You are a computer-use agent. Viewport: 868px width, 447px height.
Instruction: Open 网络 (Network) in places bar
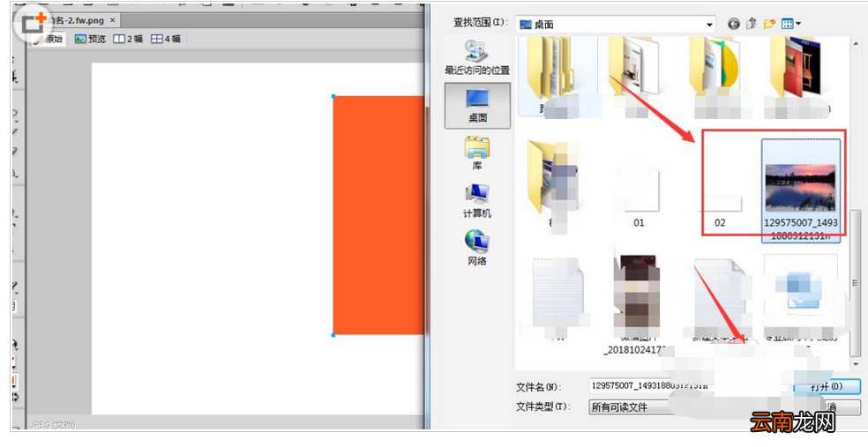477,249
